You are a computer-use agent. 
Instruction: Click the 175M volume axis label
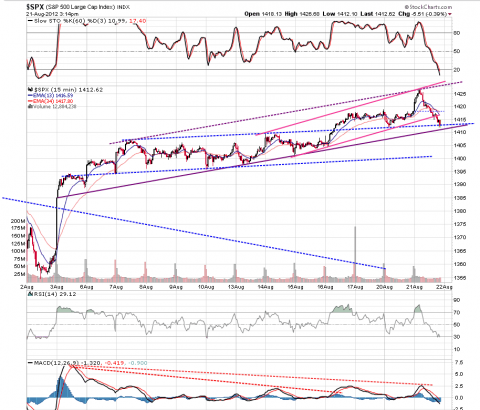point(18,228)
